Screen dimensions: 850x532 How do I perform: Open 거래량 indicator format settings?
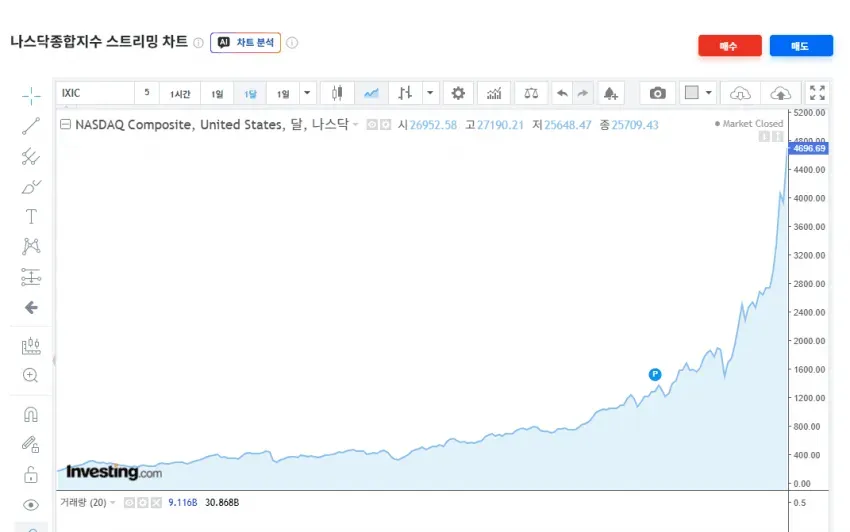143,503
